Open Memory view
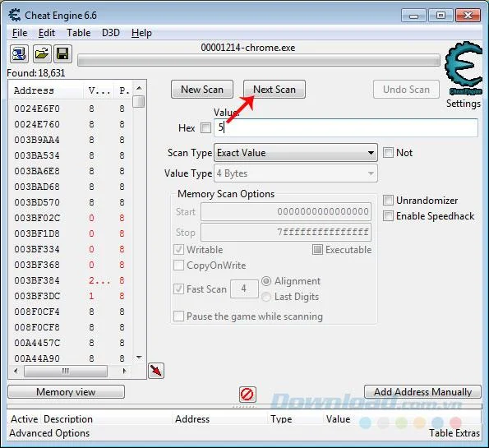489x448 pixels. [x=66, y=392]
